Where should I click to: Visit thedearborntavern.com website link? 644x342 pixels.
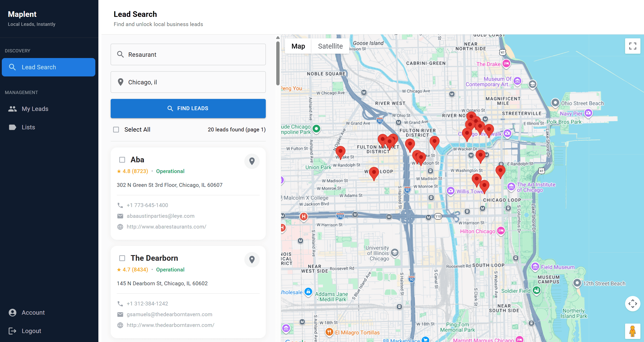click(x=170, y=325)
